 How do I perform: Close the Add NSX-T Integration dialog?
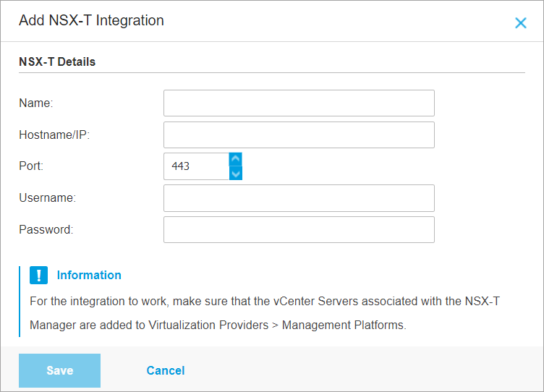coord(520,22)
